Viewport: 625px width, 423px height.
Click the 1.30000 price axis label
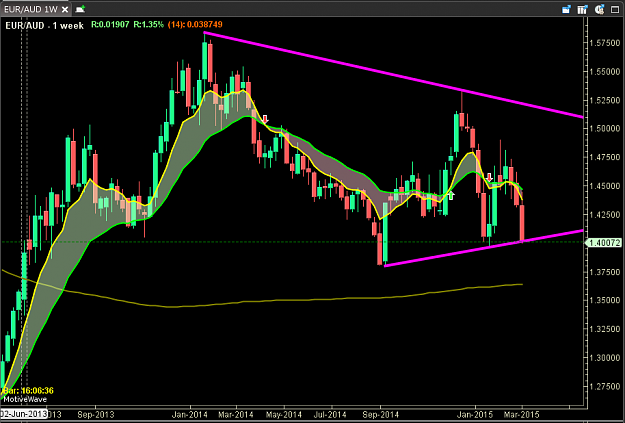click(605, 358)
